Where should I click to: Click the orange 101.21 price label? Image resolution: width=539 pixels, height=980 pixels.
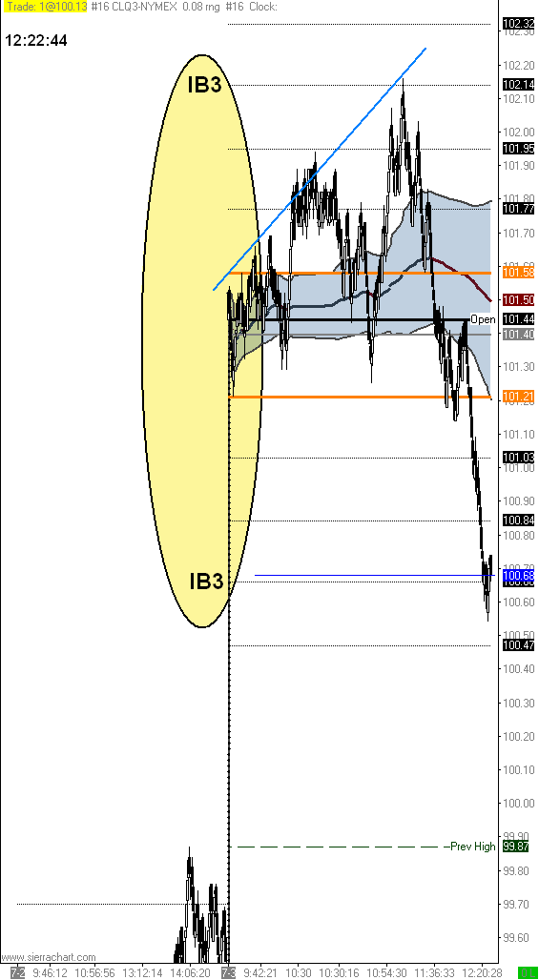518,397
